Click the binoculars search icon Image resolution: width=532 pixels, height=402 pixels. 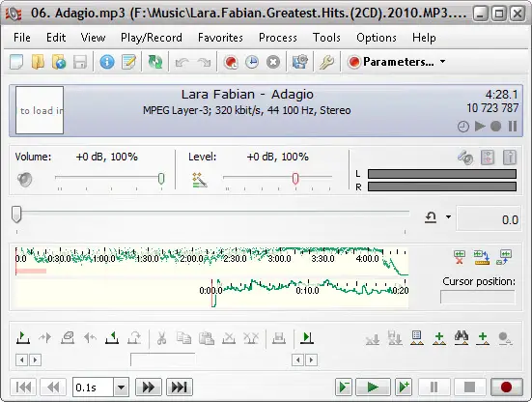[462, 337]
